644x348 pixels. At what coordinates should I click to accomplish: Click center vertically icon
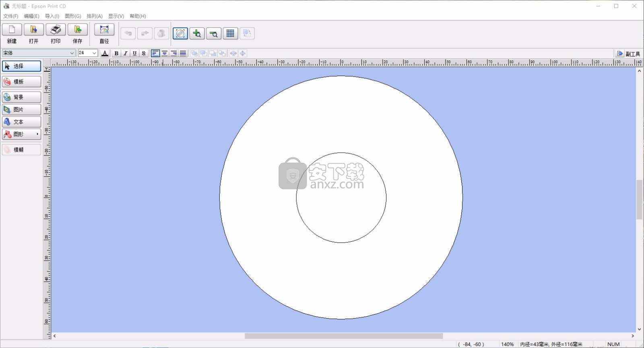tap(243, 53)
